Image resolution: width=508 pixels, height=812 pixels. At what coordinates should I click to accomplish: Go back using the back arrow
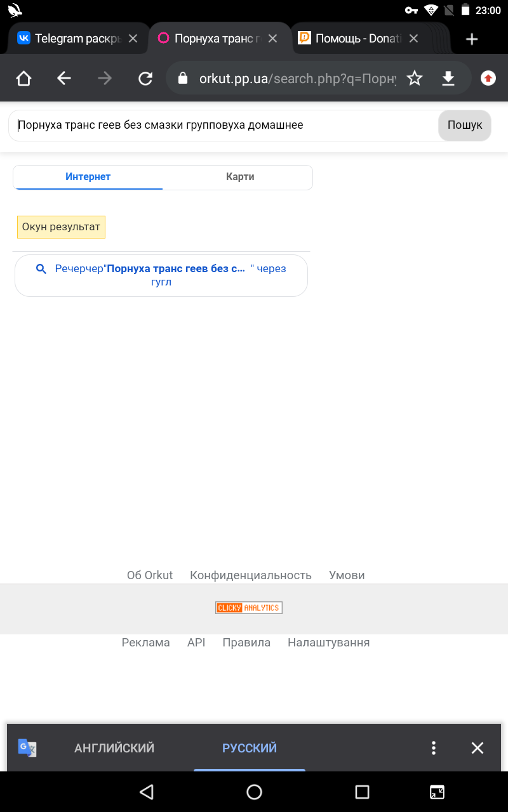(64, 78)
